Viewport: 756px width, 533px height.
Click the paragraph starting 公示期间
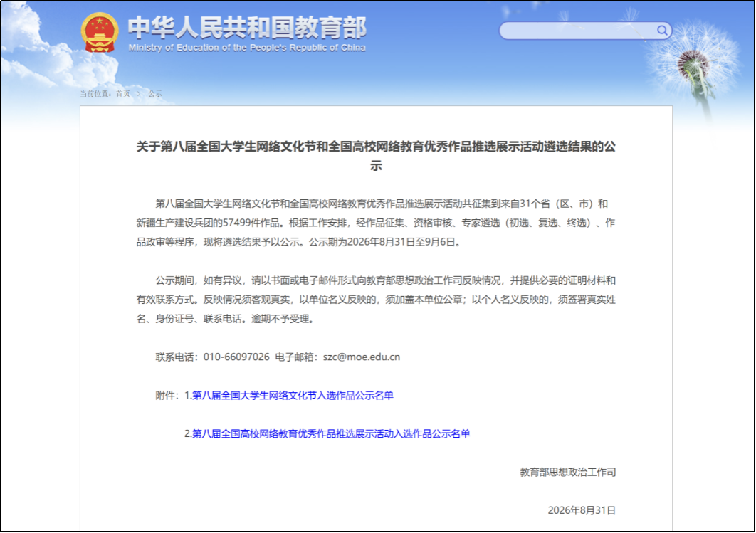(376, 300)
